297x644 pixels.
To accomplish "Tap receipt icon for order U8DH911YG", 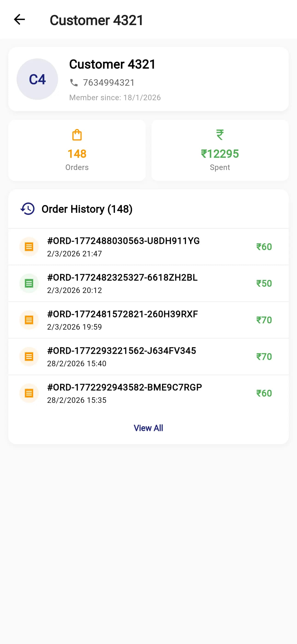I will pos(29,247).
